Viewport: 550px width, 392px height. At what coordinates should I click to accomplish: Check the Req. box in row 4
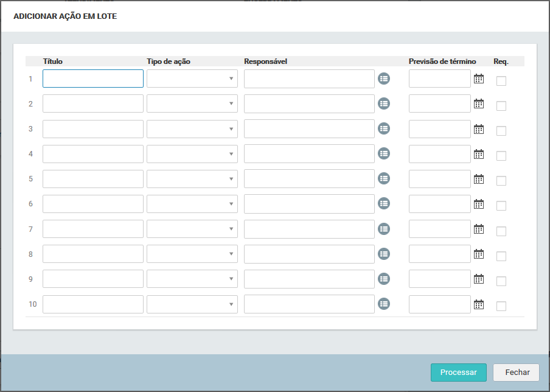(501, 156)
